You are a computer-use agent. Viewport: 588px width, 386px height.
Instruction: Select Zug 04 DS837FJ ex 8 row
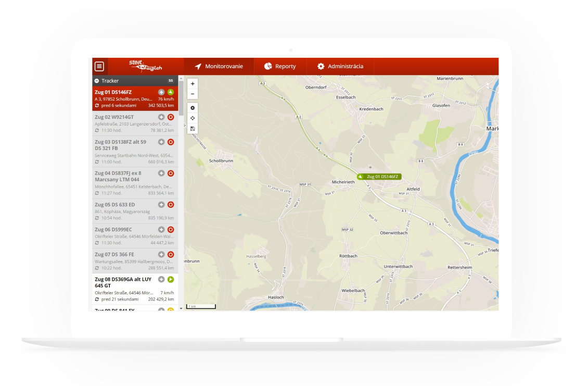pos(135,183)
